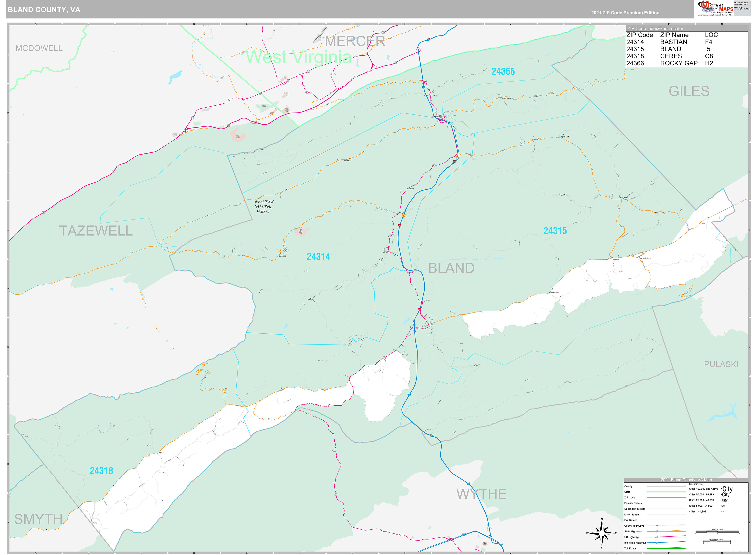
Task: Click the State Highways shield symbol in legend
Action: [657, 532]
